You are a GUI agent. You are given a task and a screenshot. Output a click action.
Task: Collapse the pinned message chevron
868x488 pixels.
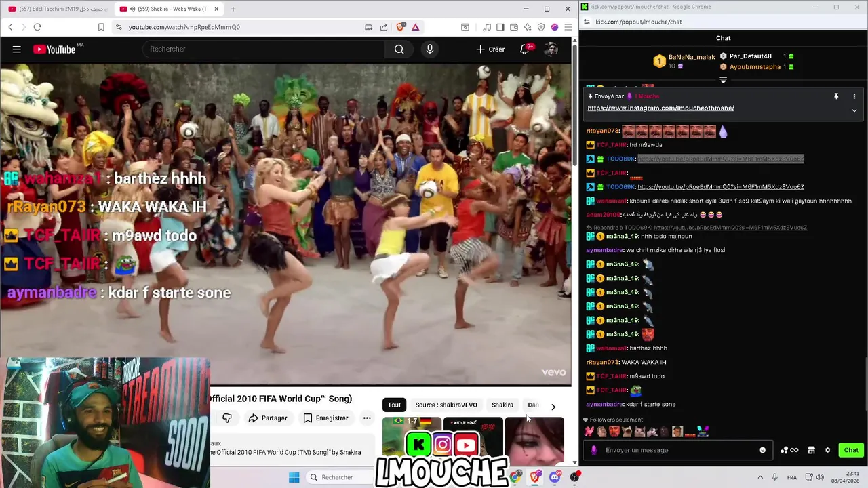854,110
